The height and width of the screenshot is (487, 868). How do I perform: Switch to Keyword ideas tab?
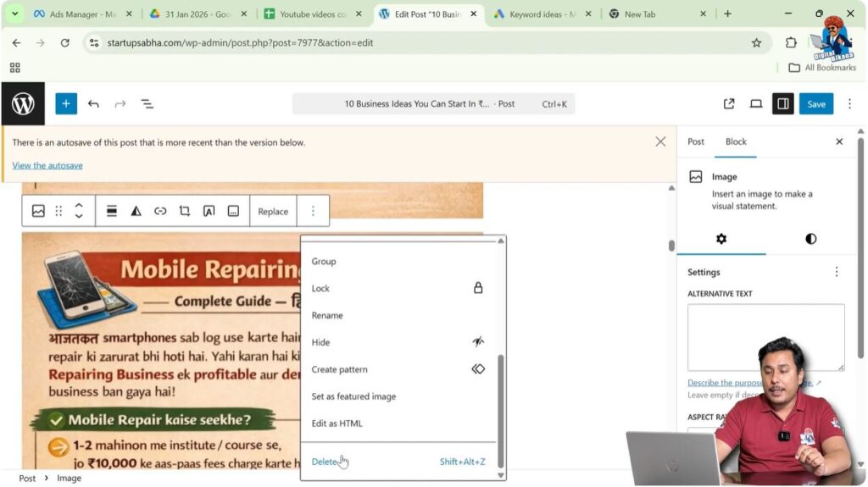pos(542,14)
